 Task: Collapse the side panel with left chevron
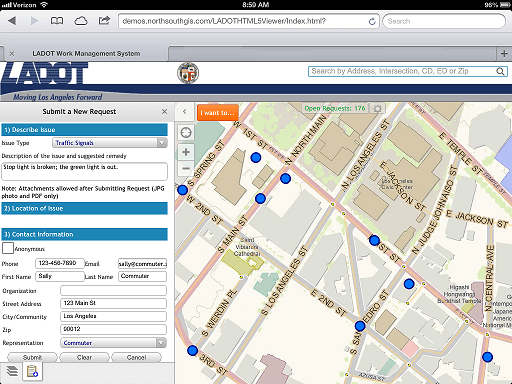[x=184, y=112]
